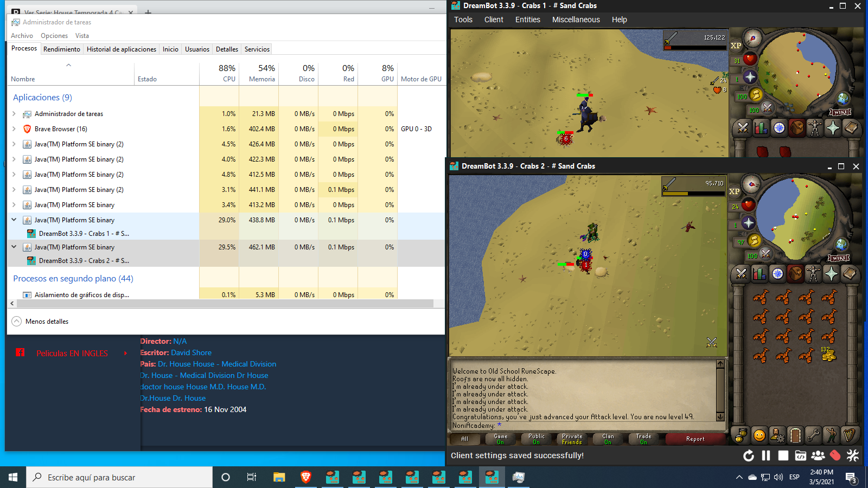868x488 pixels.
Task: Expand the Java row using 413.2 MB
Action: tap(14, 205)
